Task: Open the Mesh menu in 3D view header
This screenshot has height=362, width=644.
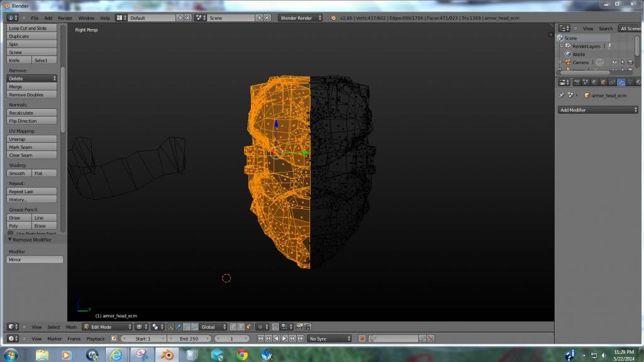Action: (71, 327)
